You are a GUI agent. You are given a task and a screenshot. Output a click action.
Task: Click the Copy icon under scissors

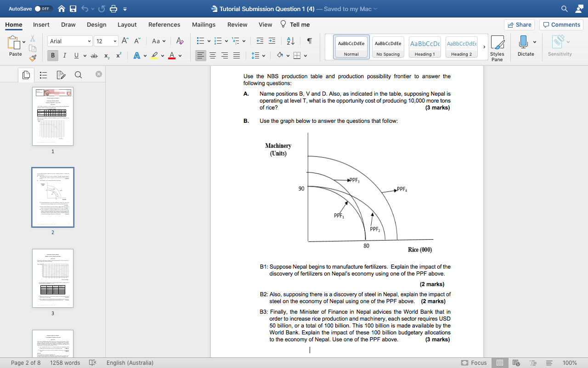pos(33,48)
